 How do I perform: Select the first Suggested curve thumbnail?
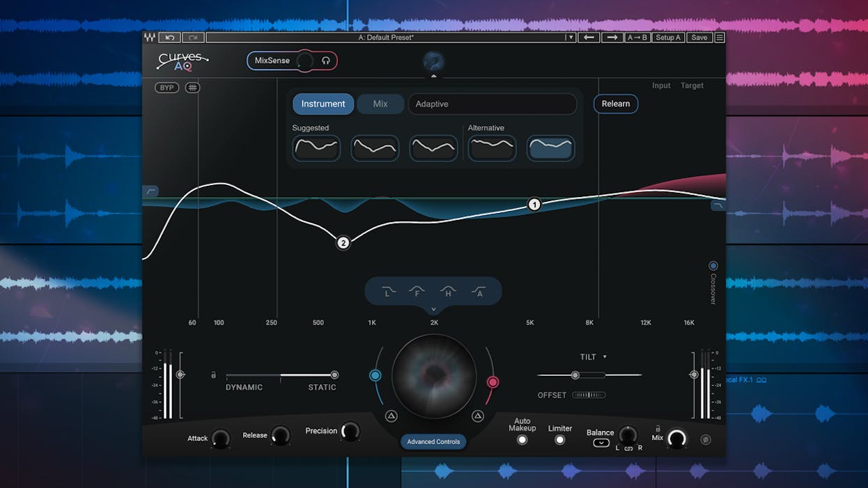point(316,148)
